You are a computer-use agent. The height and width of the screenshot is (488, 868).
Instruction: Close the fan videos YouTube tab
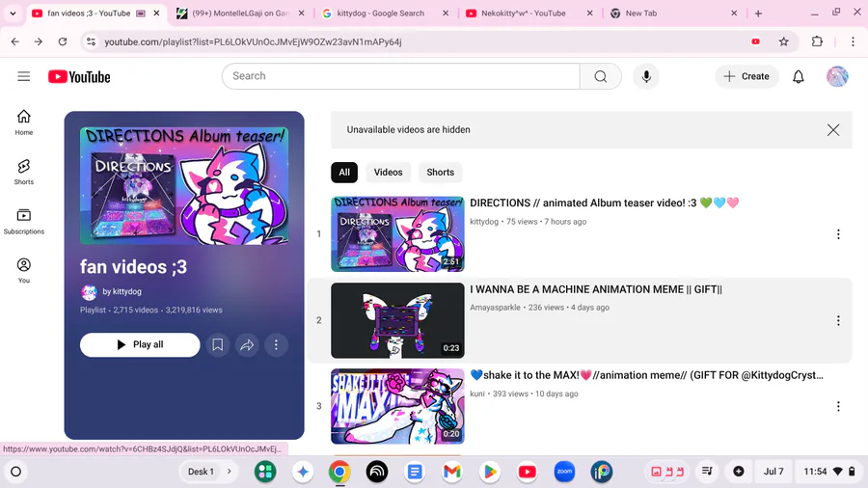click(156, 14)
